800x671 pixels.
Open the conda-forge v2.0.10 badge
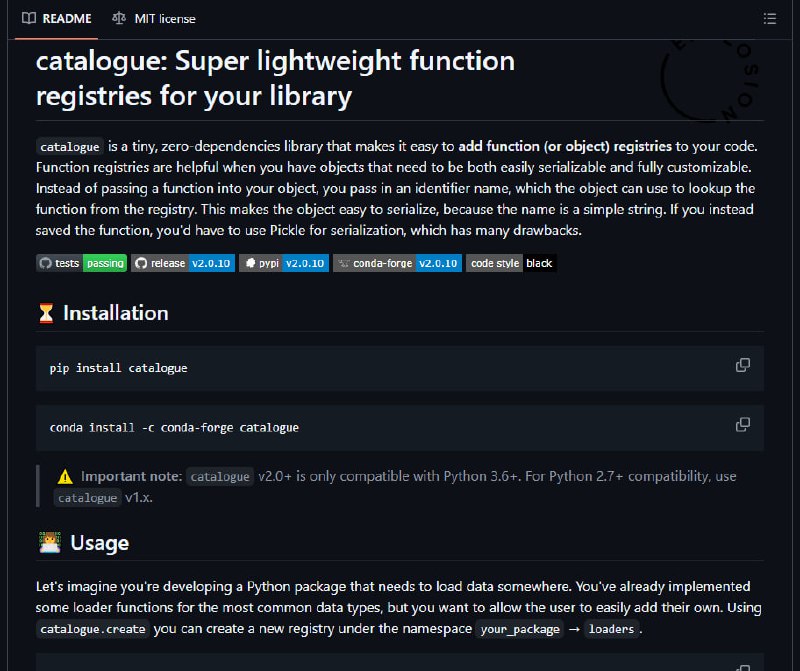coord(397,263)
